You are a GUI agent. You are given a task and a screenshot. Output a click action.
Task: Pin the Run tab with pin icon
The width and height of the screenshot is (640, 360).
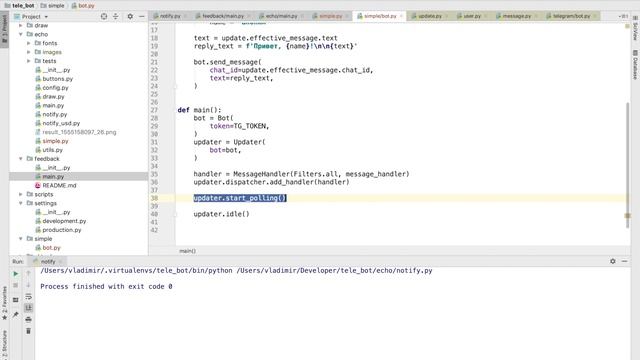[16, 315]
